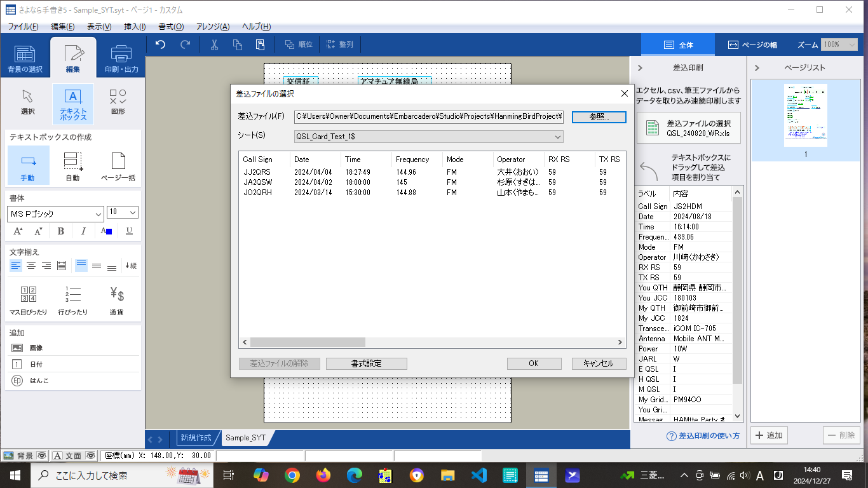This screenshot has width=868, height=488.
Task: Click Visual Studio Code taskbar icon
Action: pyautogui.click(x=478, y=475)
